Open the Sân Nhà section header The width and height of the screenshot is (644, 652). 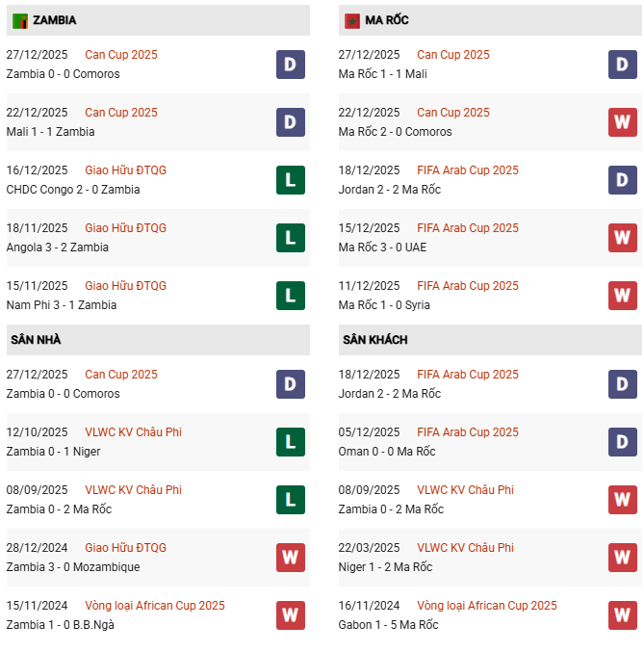point(37,340)
